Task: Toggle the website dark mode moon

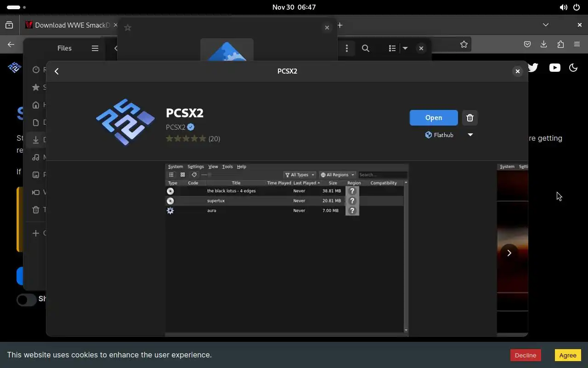Action: (573, 68)
